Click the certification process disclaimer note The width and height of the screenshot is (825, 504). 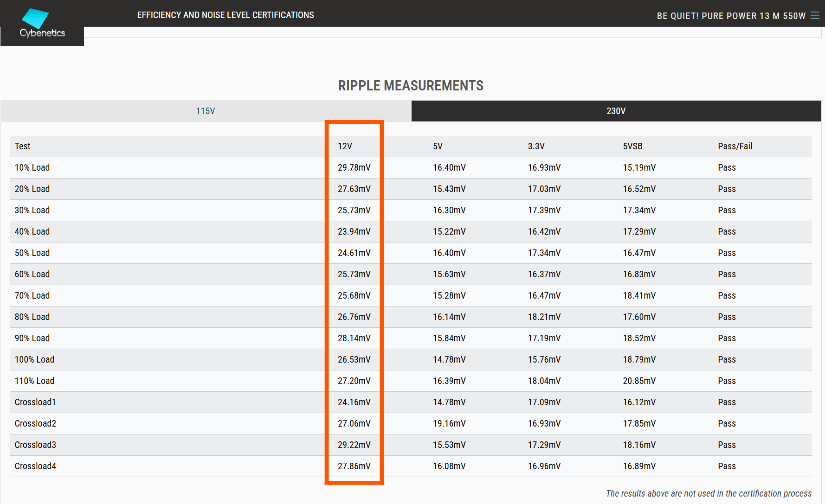click(x=709, y=493)
